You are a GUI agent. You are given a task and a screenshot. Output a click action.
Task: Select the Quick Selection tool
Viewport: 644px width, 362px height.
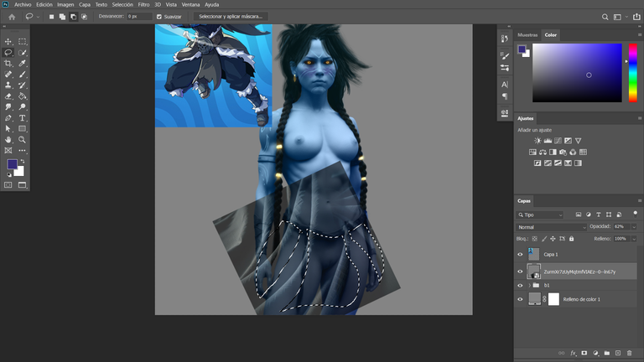point(22,53)
